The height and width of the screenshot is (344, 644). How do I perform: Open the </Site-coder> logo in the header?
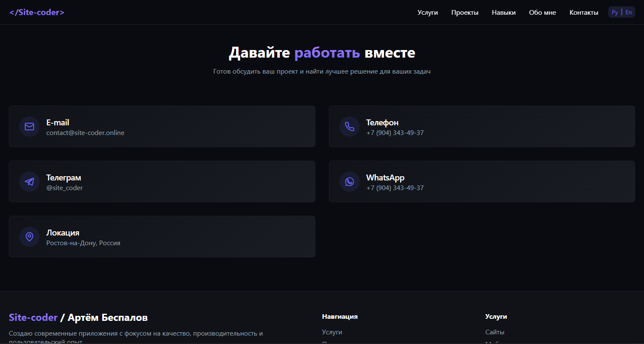click(37, 12)
